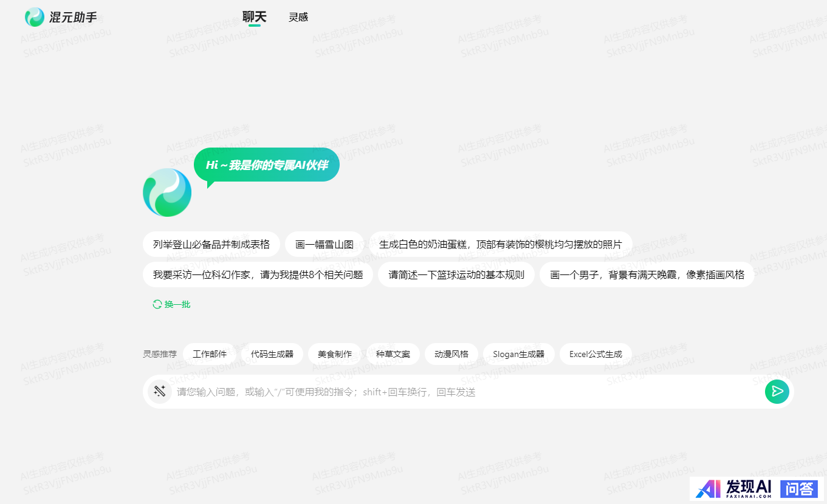Screen dimensions: 827x504
Task: Choose the 画一幅雪山图 prompt
Action: pyautogui.click(x=324, y=244)
